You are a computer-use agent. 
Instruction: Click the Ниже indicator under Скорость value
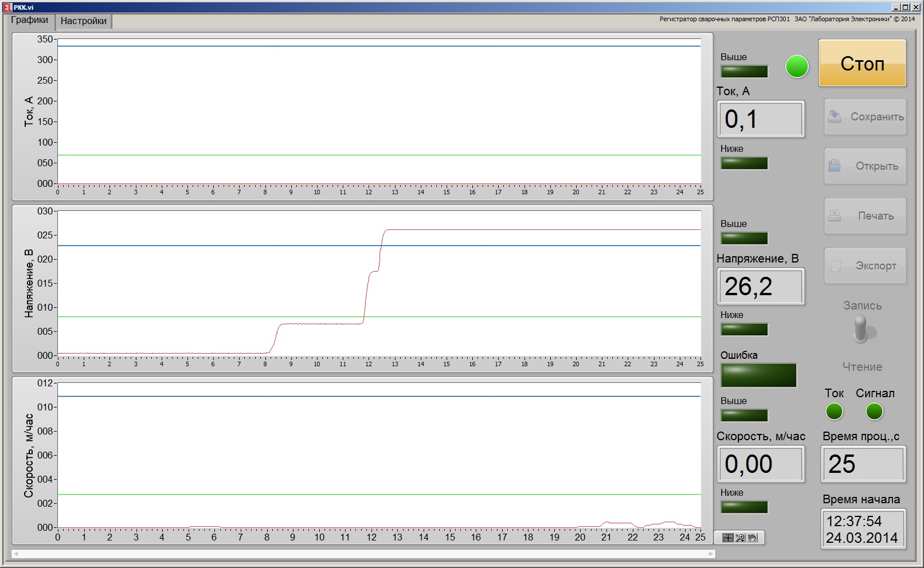(x=744, y=507)
